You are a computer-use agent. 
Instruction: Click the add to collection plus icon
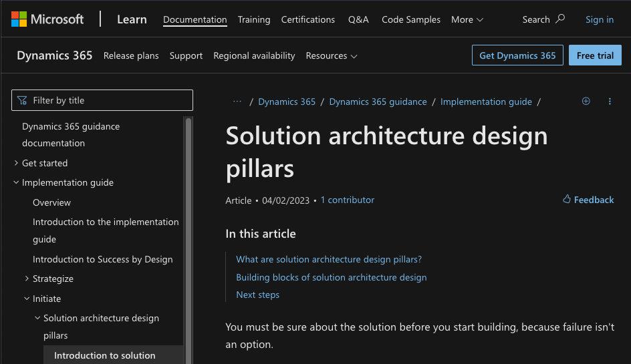(x=586, y=102)
